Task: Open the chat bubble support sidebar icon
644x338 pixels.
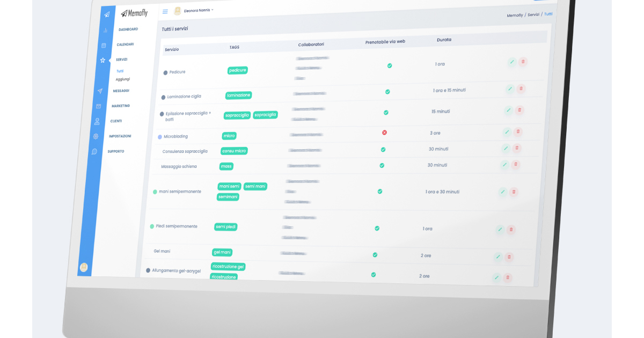Action: [x=94, y=152]
